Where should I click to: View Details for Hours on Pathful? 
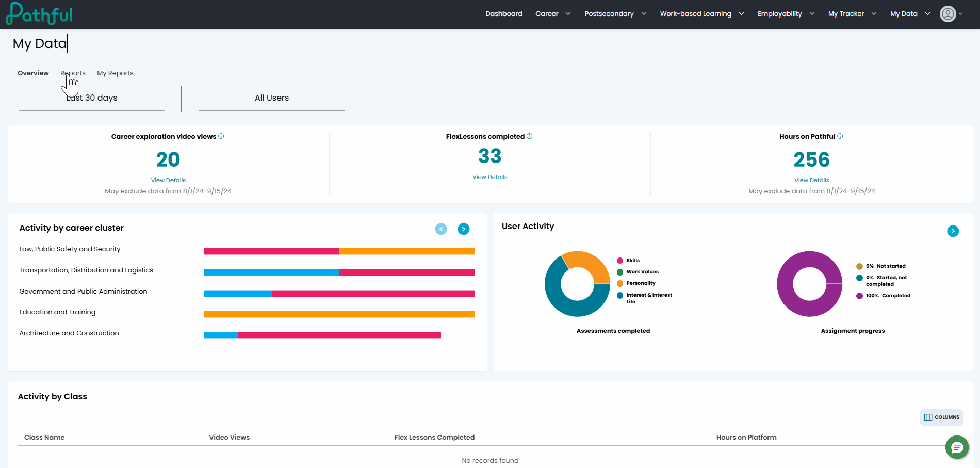[x=812, y=180]
